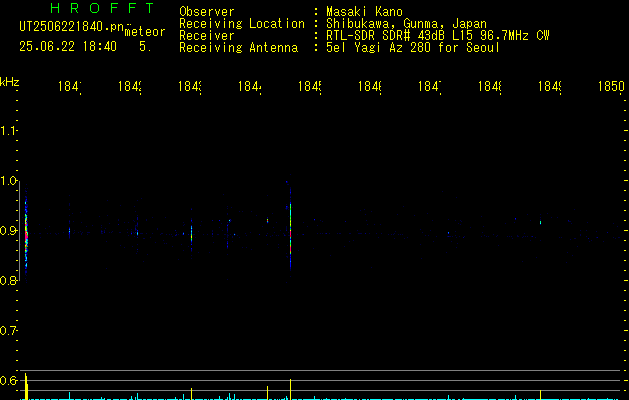
Task: Click the yellow power spike at the chart's left edge
Action: coord(26,386)
